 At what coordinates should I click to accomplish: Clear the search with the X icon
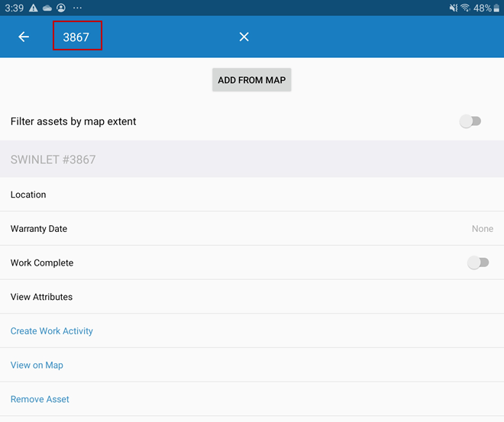tap(244, 37)
